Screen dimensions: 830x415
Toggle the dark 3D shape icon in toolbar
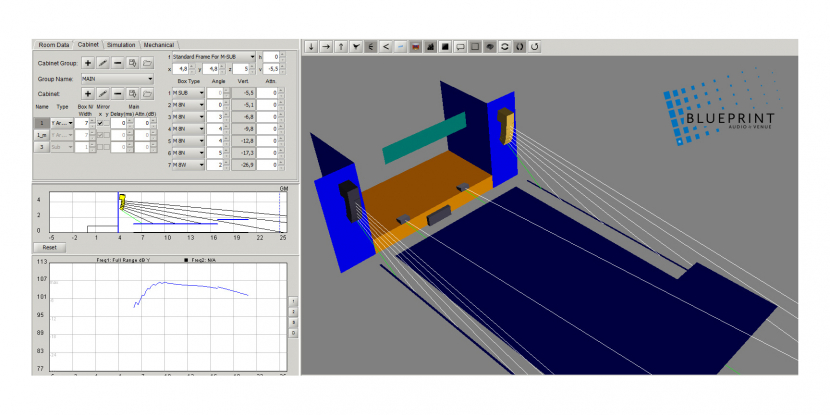click(490, 47)
